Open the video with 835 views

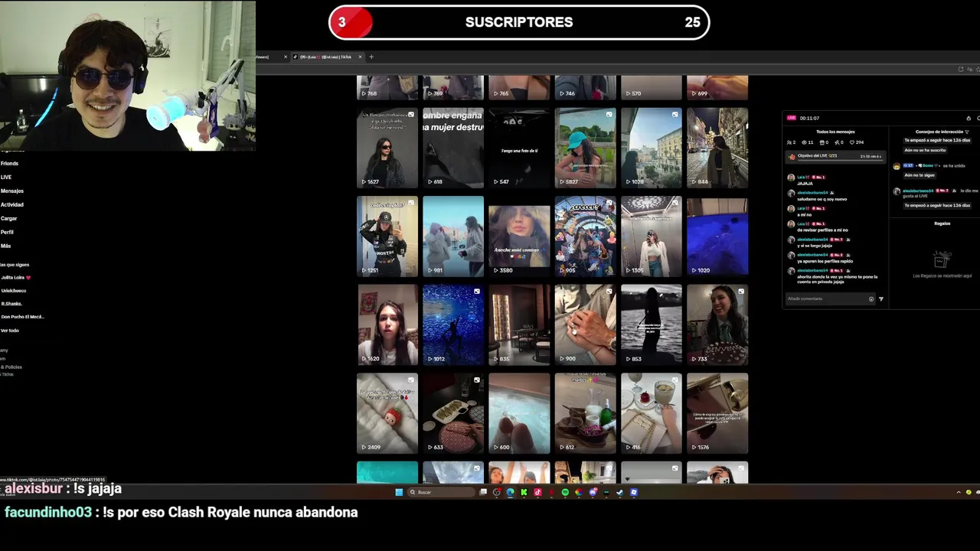pyautogui.click(x=519, y=324)
